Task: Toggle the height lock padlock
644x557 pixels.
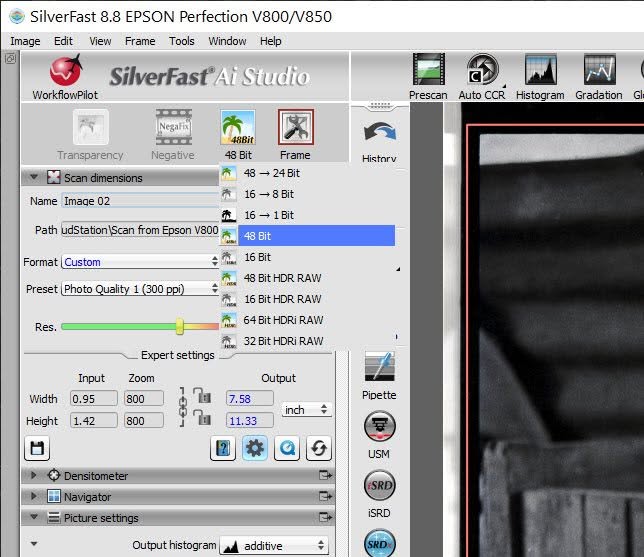Action: [202, 417]
